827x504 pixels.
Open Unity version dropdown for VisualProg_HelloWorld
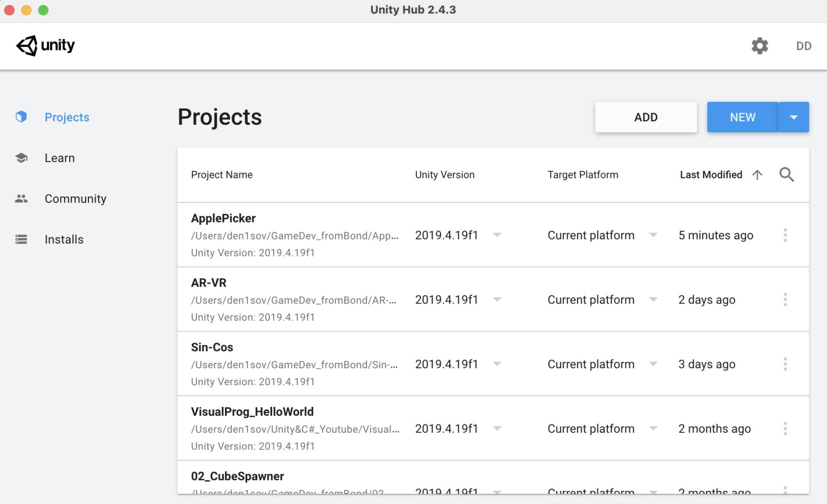click(497, 428)
